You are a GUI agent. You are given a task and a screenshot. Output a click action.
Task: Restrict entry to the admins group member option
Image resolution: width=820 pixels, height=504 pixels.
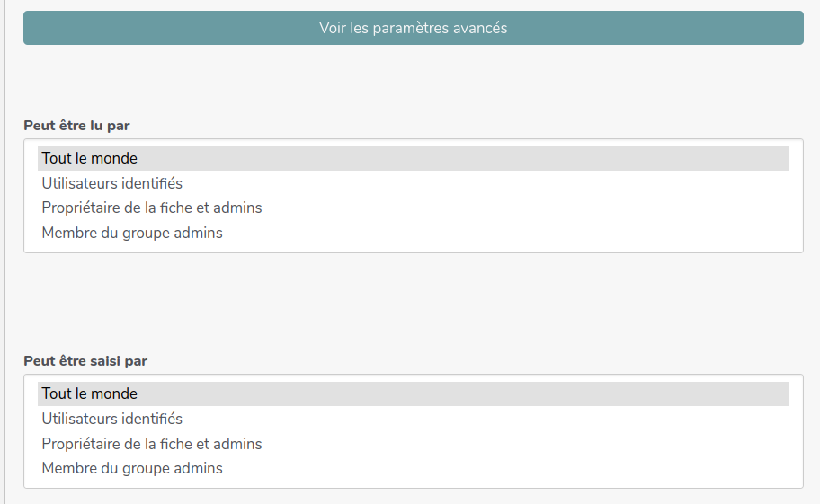(x=132, y=469)
